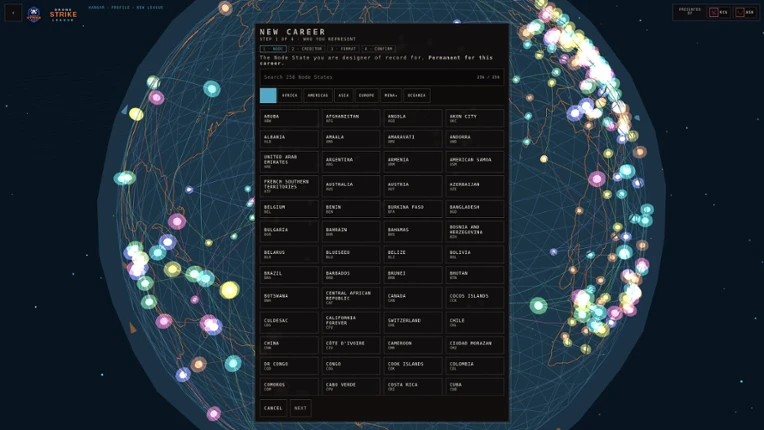Select Canada node state
This screenshot has height=430, width=764.
(413, 298)
